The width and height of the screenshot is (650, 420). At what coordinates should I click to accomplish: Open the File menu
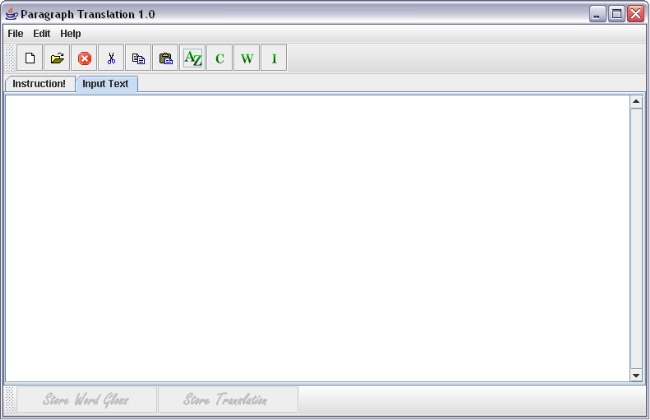click(x=15, y=34)
